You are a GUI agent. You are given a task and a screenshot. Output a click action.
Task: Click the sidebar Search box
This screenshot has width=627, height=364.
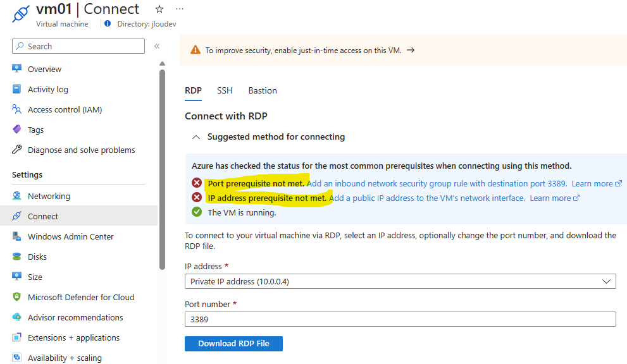[x=78, y=46]
